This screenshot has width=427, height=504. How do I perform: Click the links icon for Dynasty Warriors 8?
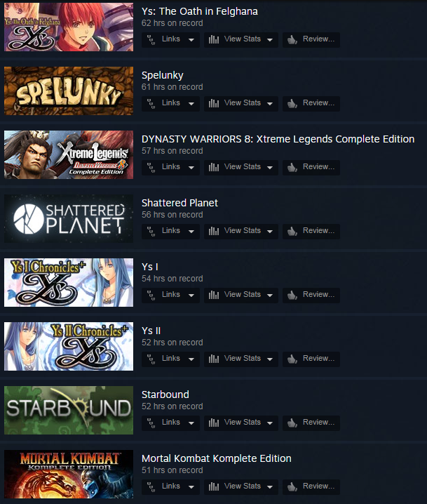click(151, 168)
